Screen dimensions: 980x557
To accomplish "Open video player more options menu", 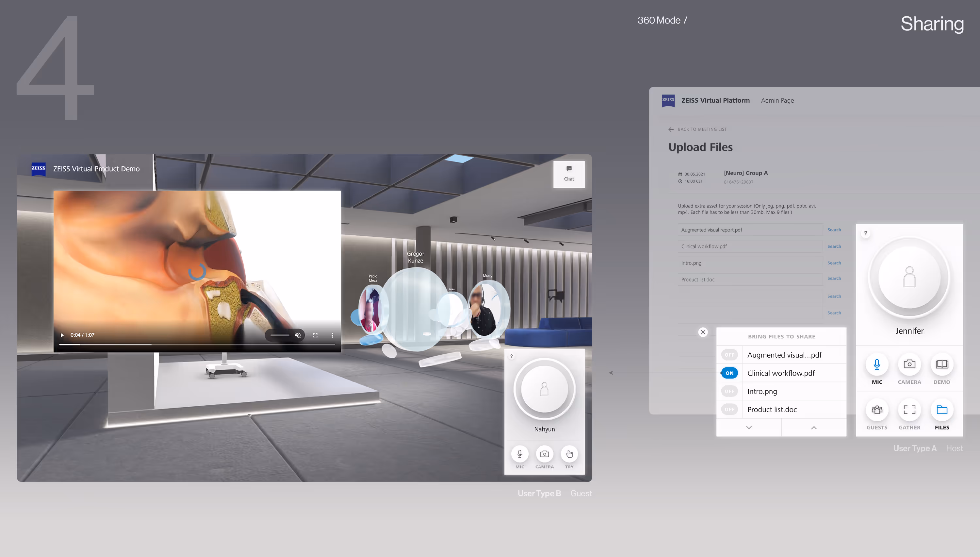I will tap(332, 335).
